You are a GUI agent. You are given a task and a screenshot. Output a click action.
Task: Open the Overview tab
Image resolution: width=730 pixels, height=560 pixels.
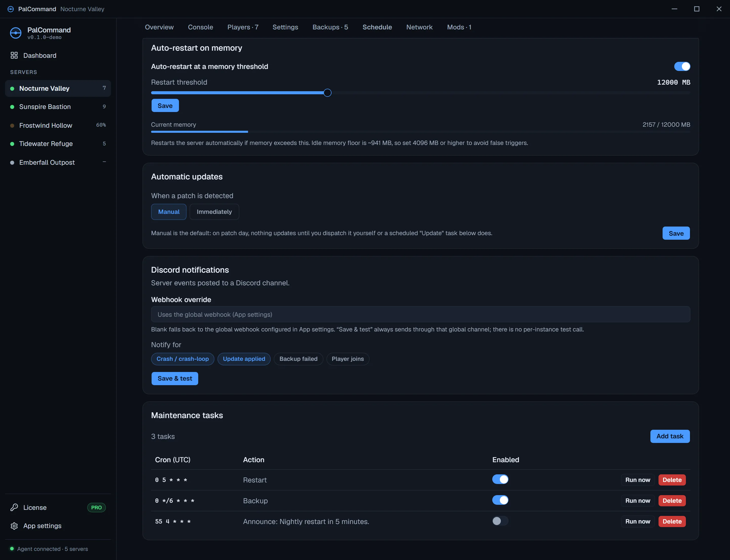click(159, 27)
